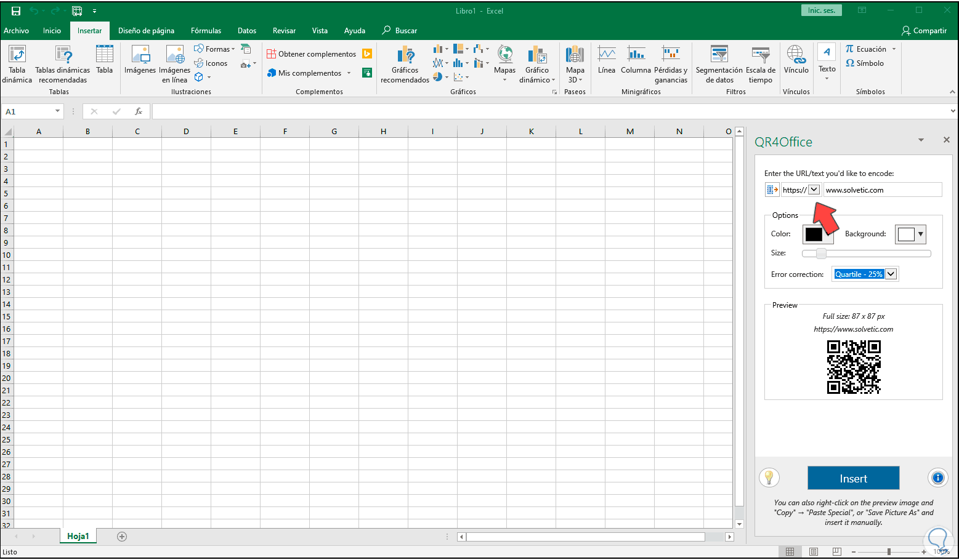The image size is (959, 560).
Task: Collapse the ribbon
Action: [x=952, y=92]
